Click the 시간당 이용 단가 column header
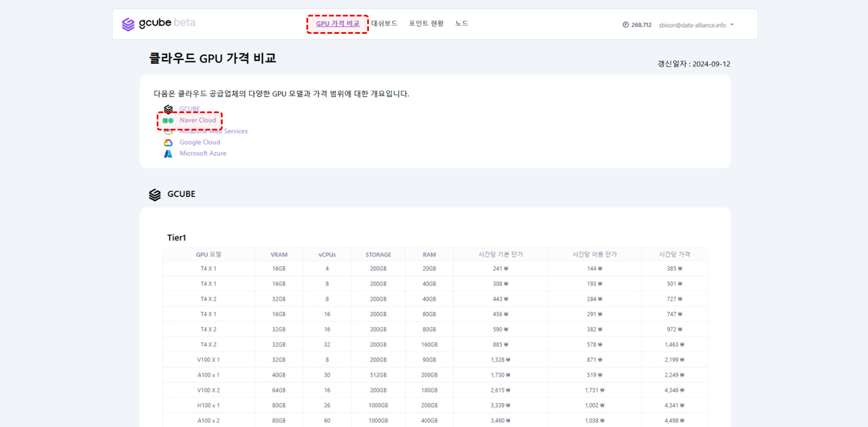The width and height of the screenshot is (868, 427). click(x=595, y=254)
